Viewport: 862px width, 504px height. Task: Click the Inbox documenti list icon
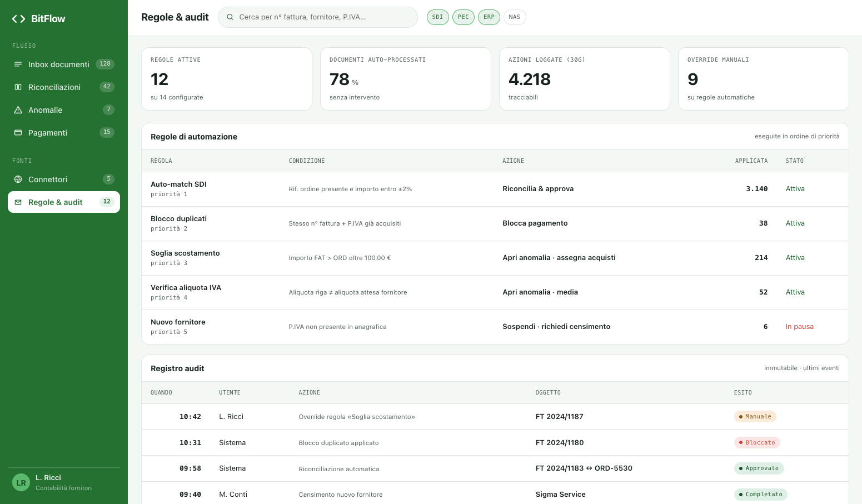[18, 64]
